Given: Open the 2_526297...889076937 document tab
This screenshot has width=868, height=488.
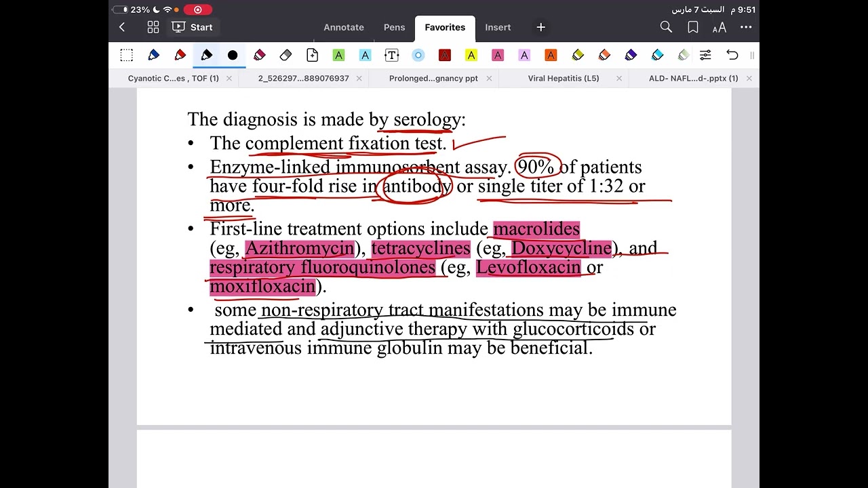Looking at the screenshot, I should (x=303, y=78).
